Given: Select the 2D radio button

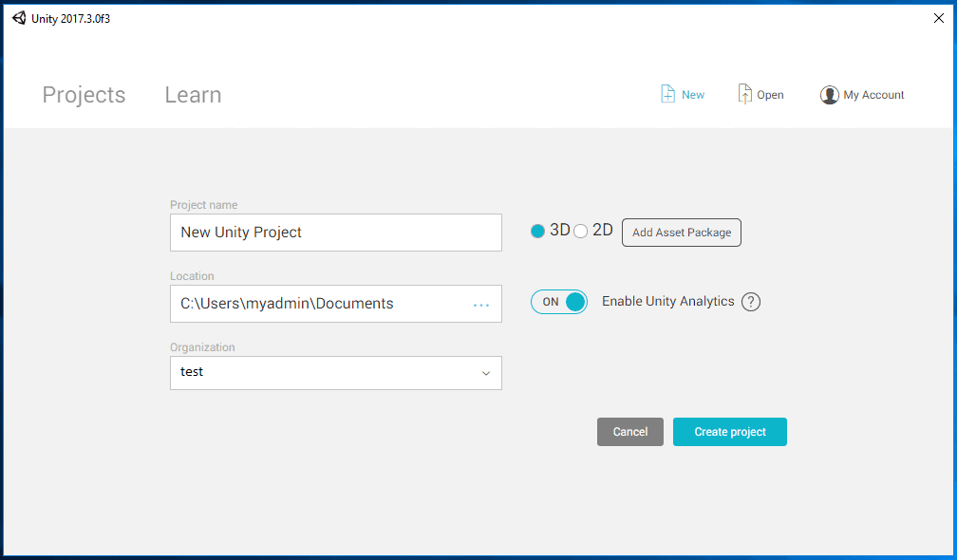Looking at the screenshot, I should (580, 232).
